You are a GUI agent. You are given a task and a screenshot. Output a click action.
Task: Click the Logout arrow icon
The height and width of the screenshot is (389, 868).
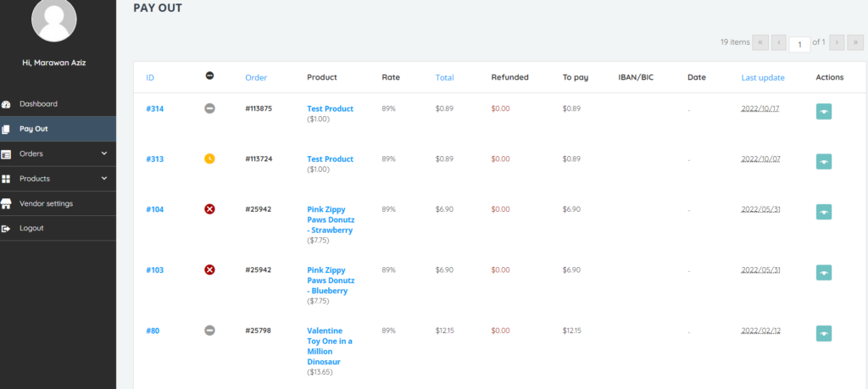tap(7, 228)
